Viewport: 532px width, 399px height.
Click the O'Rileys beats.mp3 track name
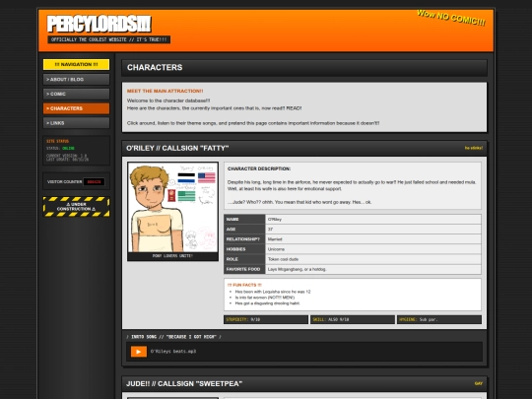point(173,352)
